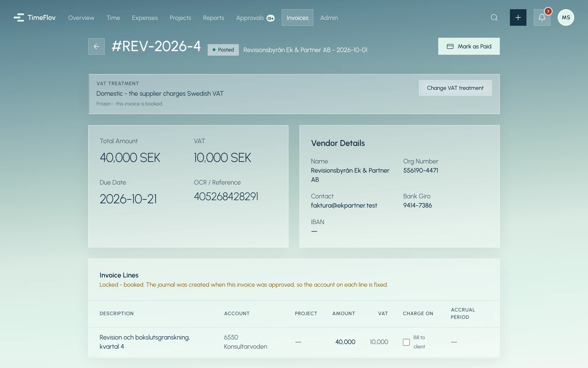Click Change VAT treatment button

pos(455,88)
